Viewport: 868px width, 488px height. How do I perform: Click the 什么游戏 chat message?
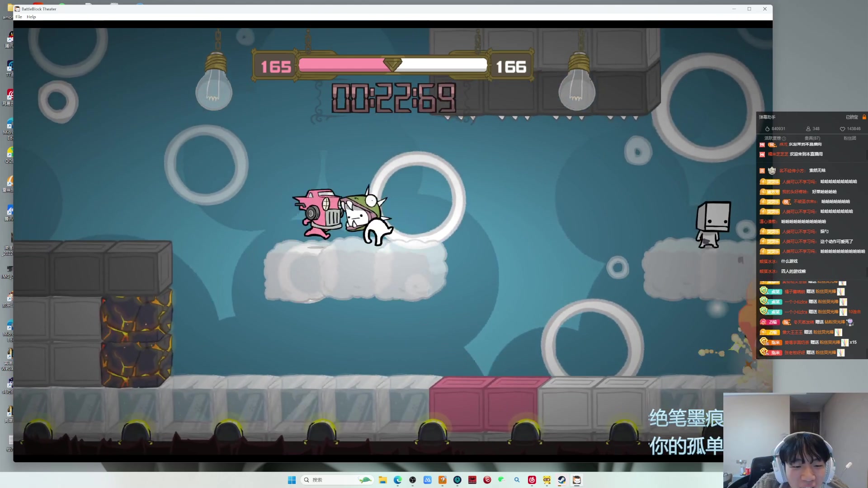[789, 262]
